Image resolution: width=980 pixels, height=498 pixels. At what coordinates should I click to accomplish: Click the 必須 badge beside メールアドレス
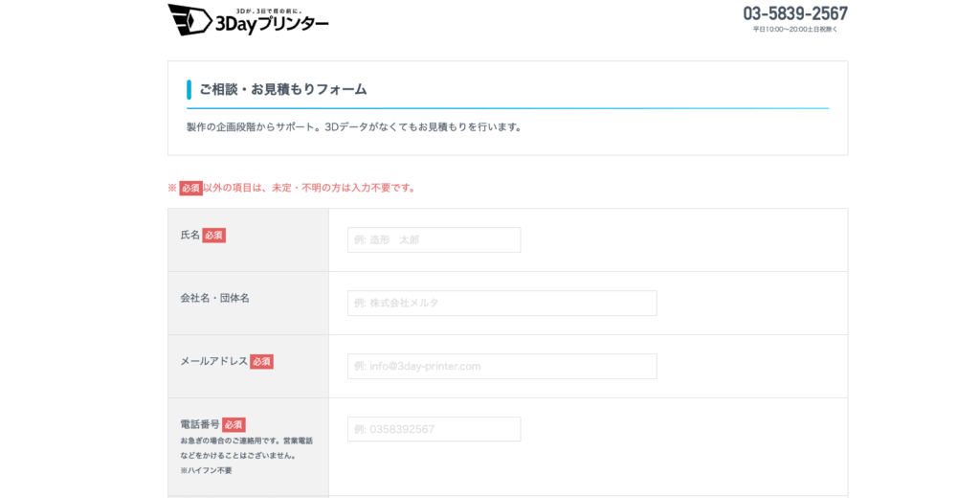pyautogui.click(x=261, y=361)
